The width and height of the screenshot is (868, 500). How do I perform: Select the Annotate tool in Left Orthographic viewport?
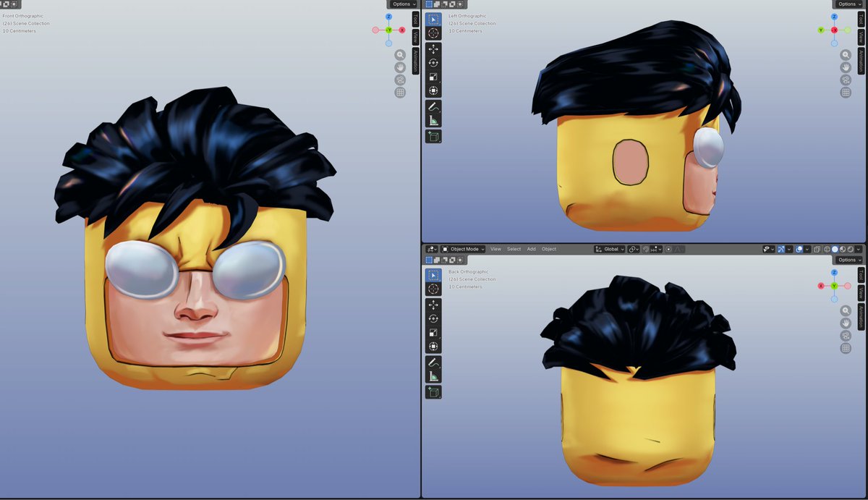coord(433,107)
